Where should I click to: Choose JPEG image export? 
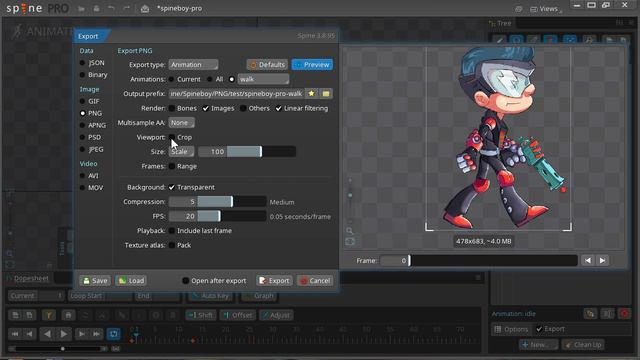(x=92, y=149)
